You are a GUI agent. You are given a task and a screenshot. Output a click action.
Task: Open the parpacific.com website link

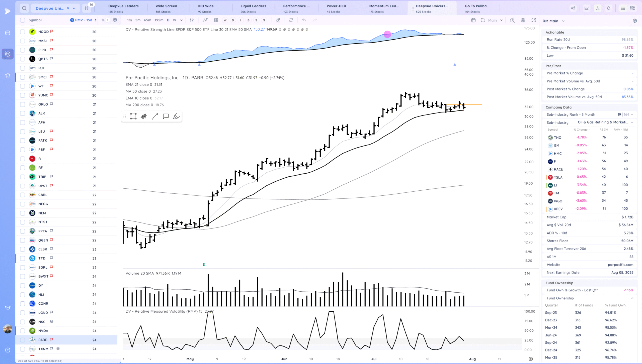coord(620,265)
